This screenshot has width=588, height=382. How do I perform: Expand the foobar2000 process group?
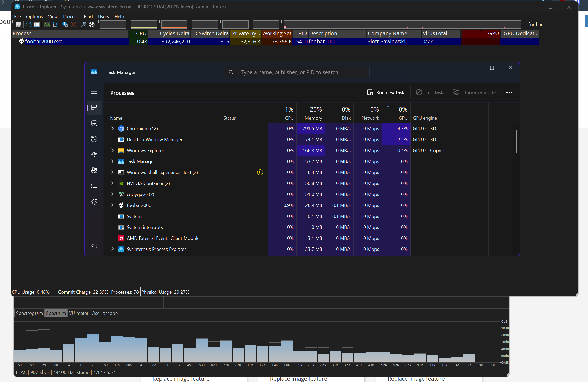point(113,205)
